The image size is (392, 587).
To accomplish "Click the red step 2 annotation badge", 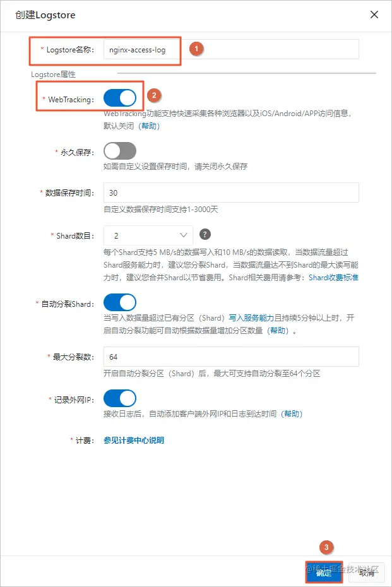I will (154, 95).
